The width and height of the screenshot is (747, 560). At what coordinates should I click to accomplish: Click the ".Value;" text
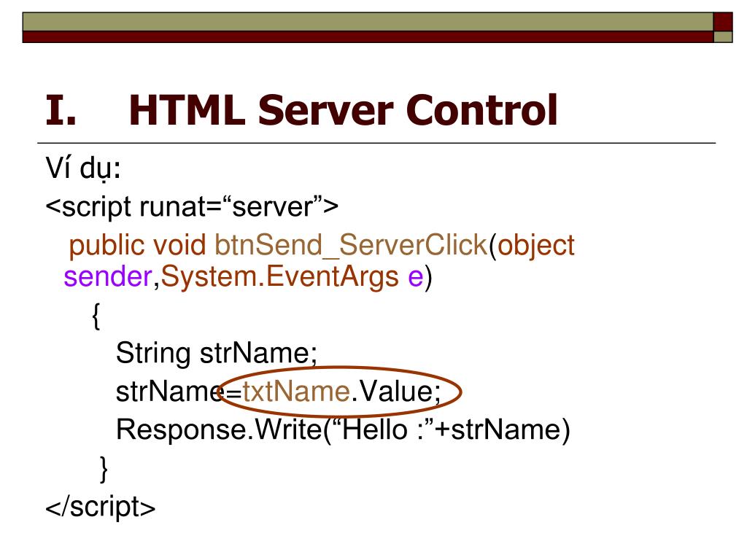click(x=397, y=392)
